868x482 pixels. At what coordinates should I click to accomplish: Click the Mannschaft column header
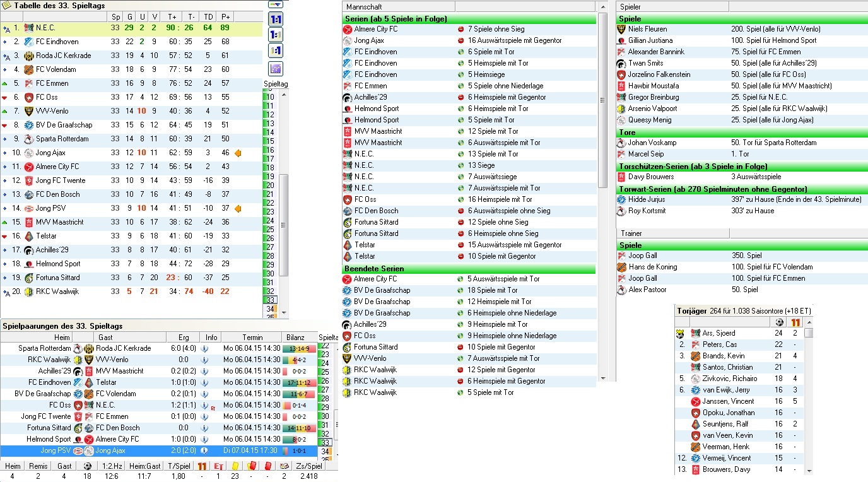click(x=399, y=6)
